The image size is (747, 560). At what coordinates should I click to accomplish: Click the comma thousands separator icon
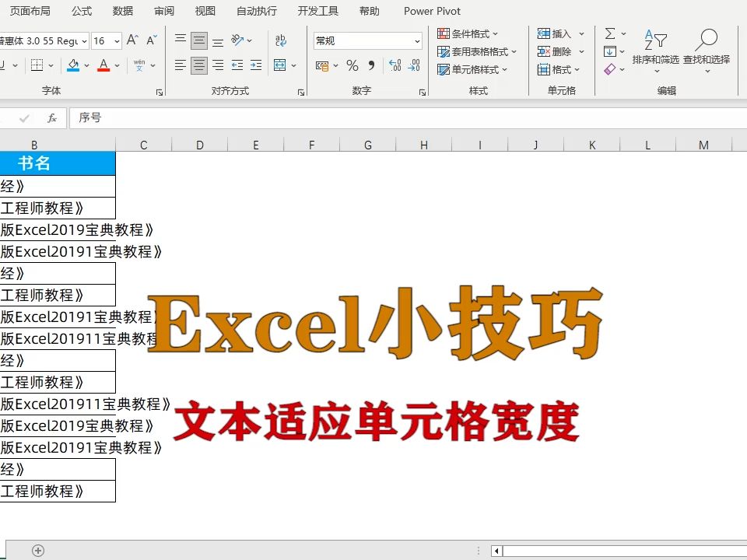pyautogui.click(x=371, y=65)
